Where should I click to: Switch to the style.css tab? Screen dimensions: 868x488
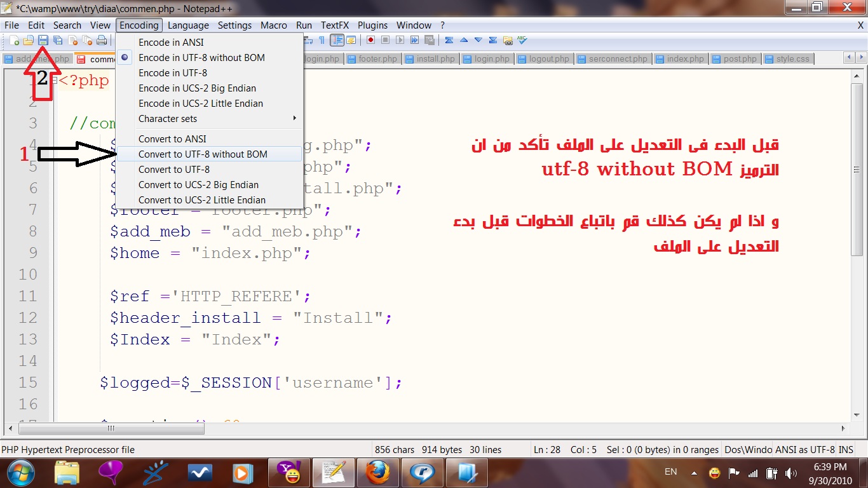click(x=792, y=58)
